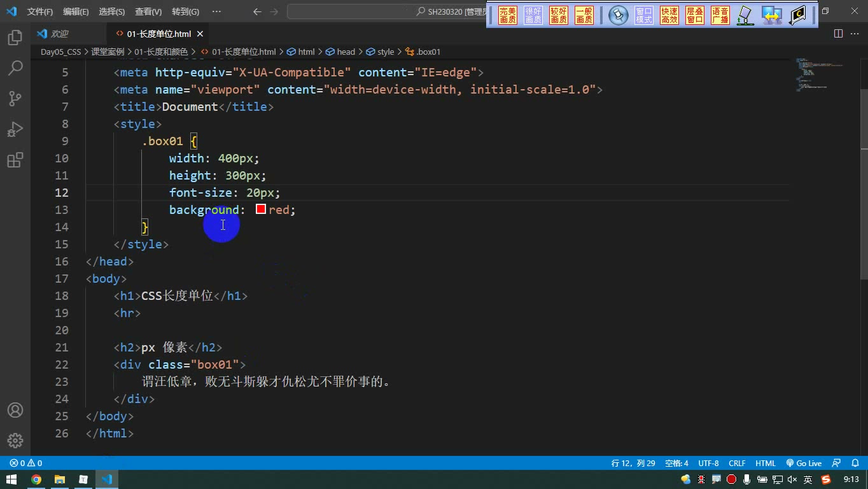Image resolution: width=868 pixels, height=489 pixels.
Task: Open the Run and Debug view
Action: 15,129
